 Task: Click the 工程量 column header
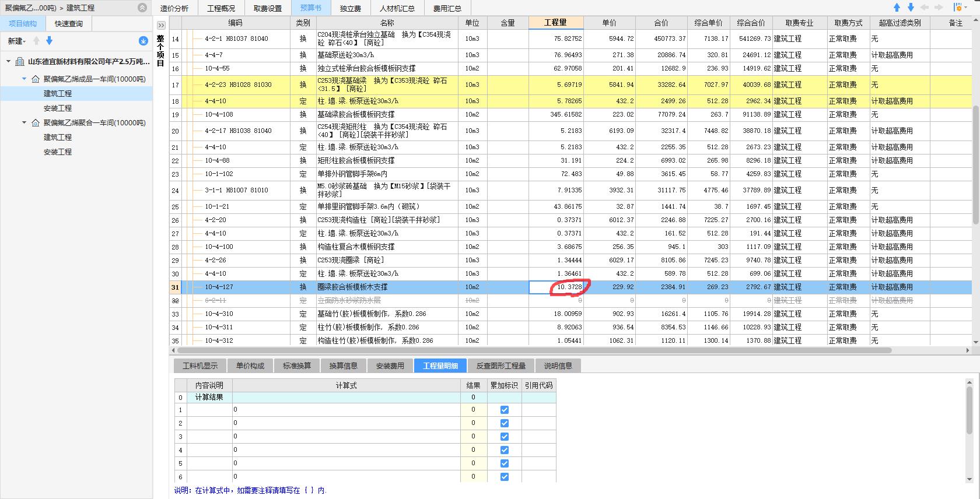(556, 23)
